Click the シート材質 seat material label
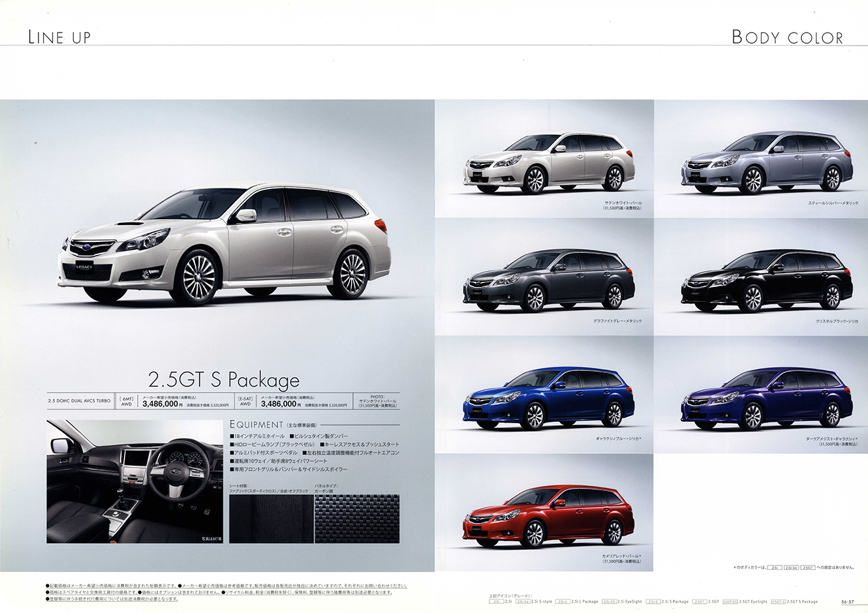This screenshot has height=613, width=868. (x=268, y=488)
